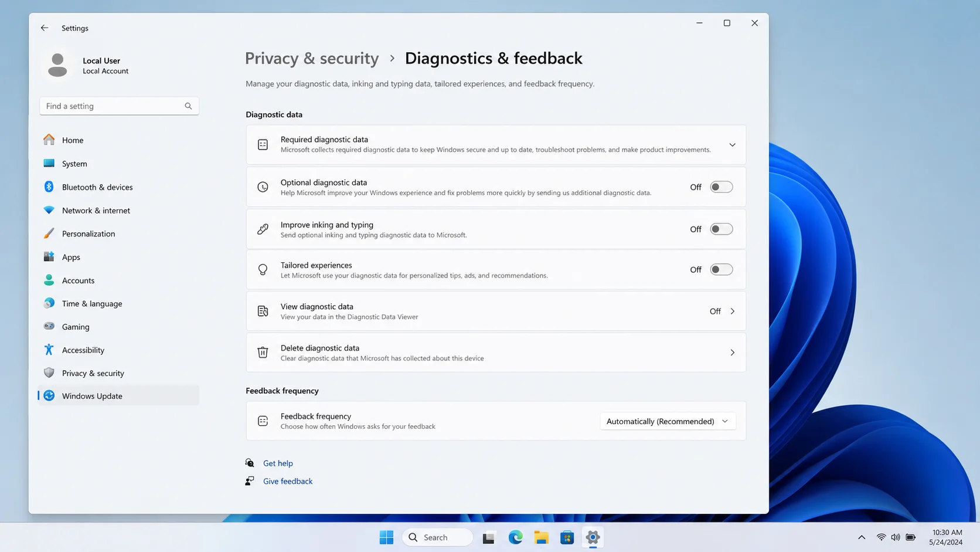Click the Give feedback icon
The height and width of the screenshot is (552, 980).
250,481
